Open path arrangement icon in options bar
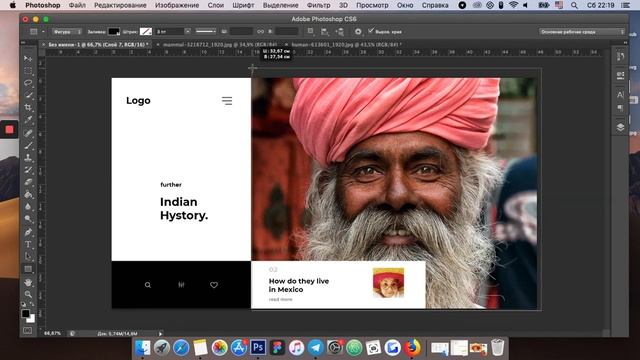Viewport: 640px width, 360px height. [x=340, y=31]
